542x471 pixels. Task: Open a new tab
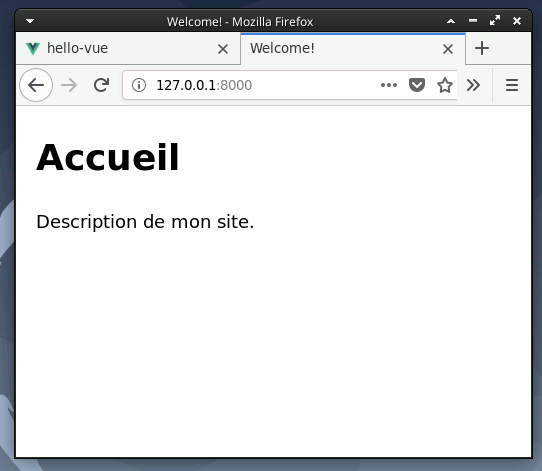click(482, 48)
